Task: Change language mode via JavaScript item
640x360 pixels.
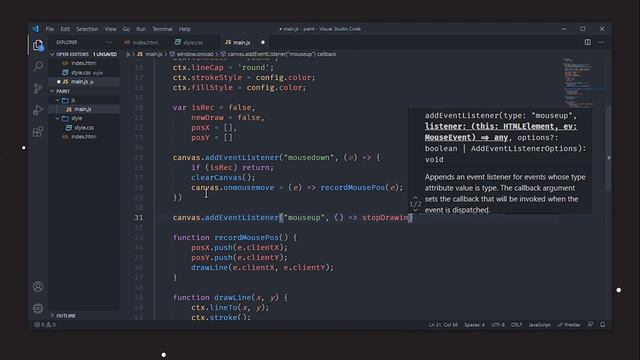Action: 539,325
